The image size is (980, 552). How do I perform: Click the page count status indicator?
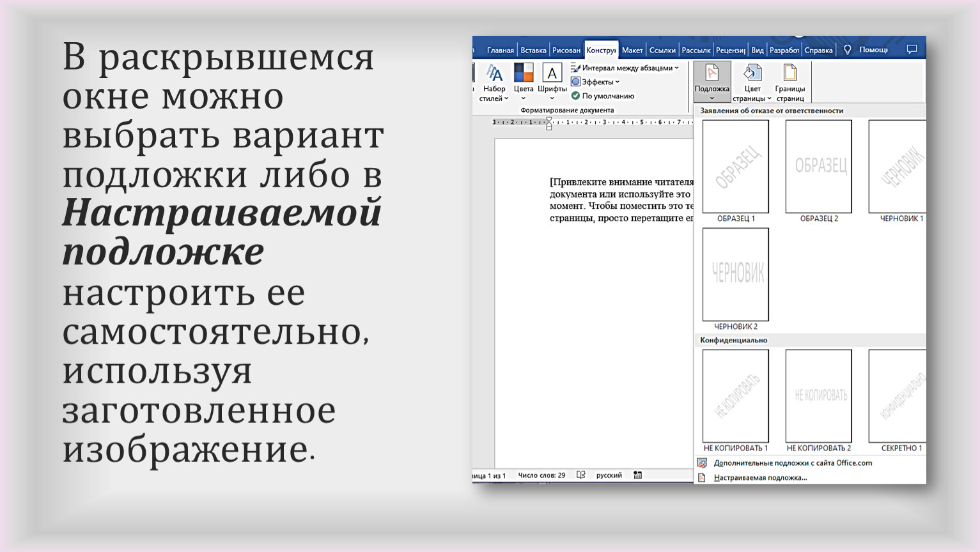click(x=489, y=475)
